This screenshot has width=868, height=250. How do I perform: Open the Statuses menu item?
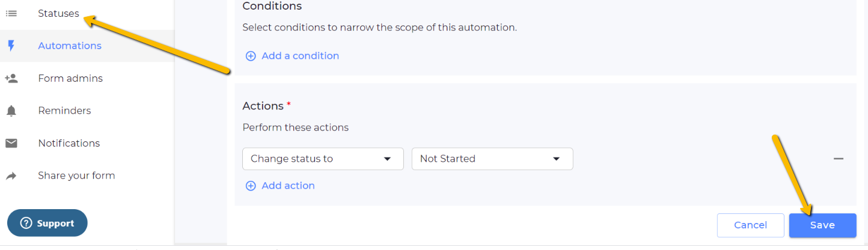click(58, 13)
